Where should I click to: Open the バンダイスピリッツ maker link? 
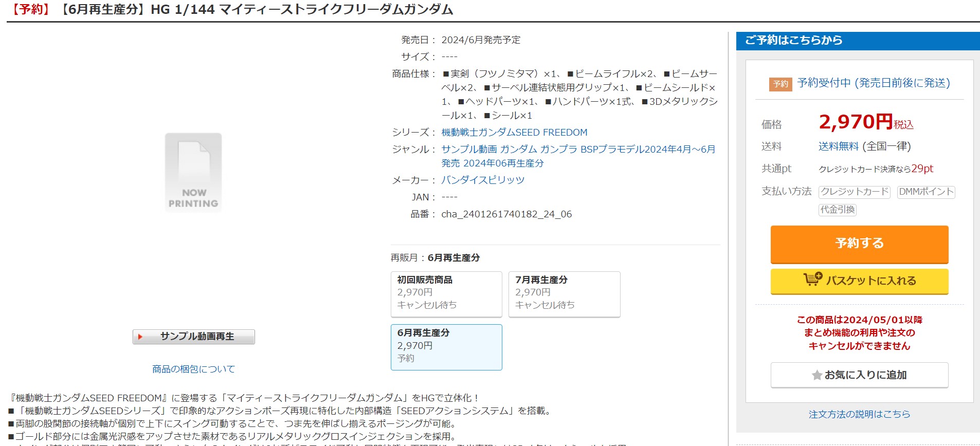pyautogui.click(x=483, y=180)
